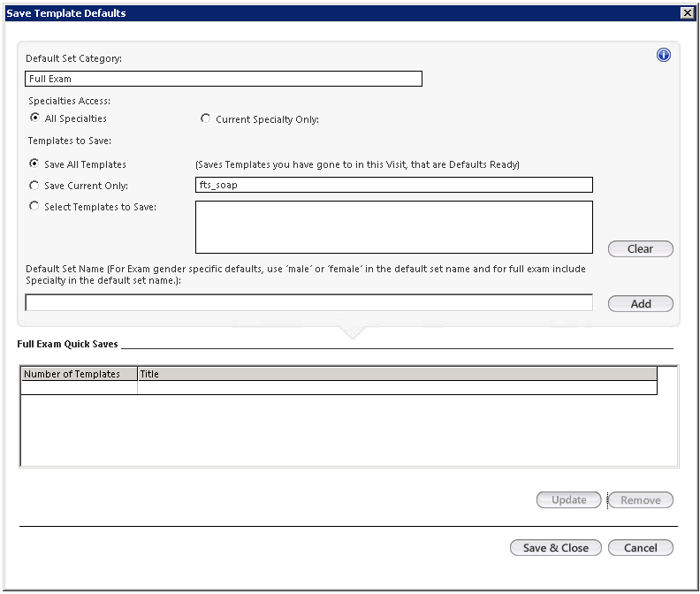
Task: Click the fts_soap template field
Action: [x=394, y=185]
